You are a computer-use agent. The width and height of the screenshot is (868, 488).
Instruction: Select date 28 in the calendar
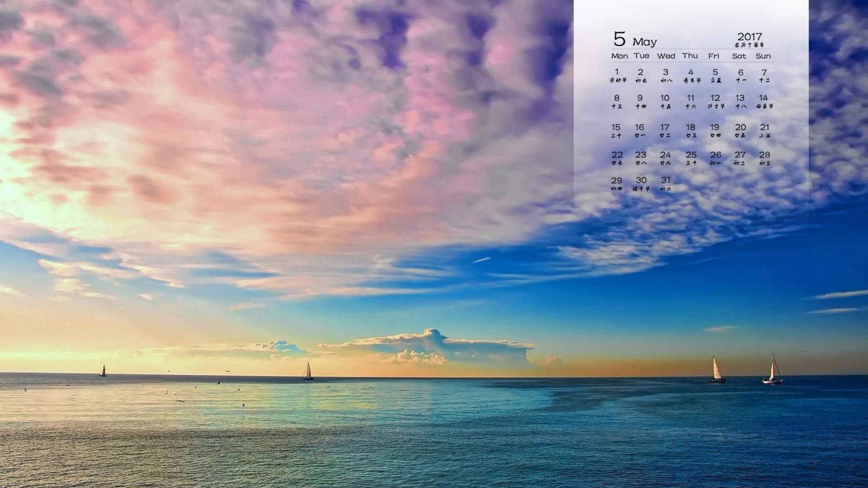tap(764, 155)
